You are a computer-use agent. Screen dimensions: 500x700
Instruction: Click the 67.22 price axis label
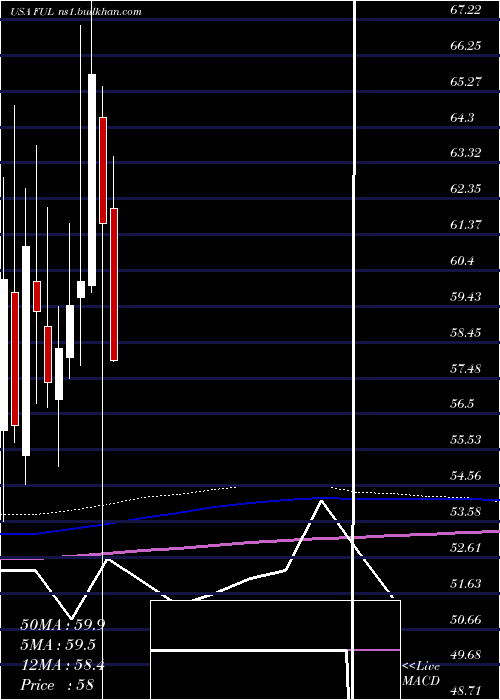[466, 10]
